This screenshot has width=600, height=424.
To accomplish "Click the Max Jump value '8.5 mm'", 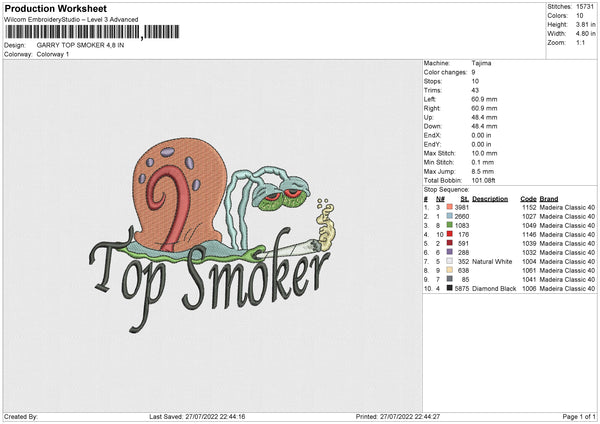I will pyautogui.click(x=483, y=171).
